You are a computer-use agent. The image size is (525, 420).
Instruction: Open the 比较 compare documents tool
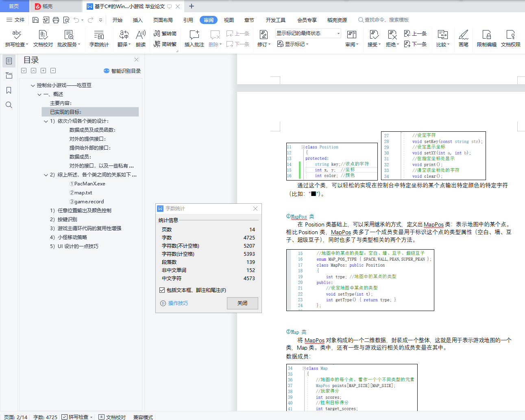coord(443,39)
